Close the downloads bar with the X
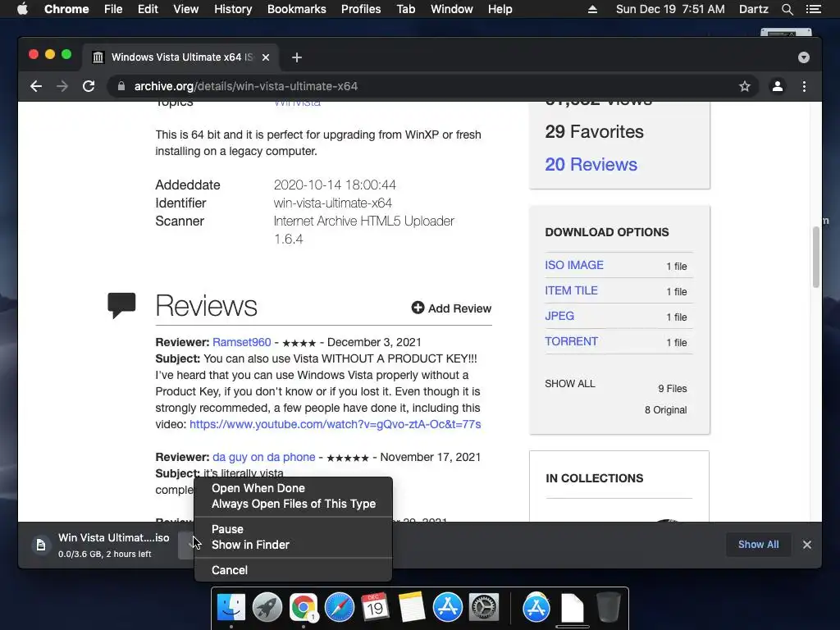 tap(807, 545)
